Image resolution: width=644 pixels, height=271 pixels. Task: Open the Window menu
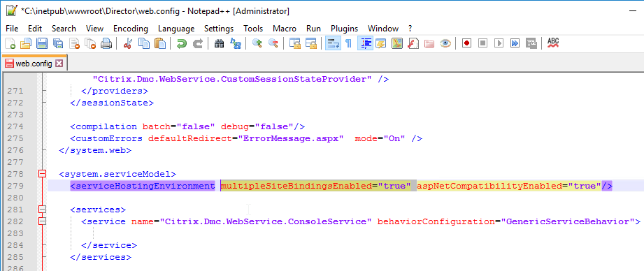383,29
